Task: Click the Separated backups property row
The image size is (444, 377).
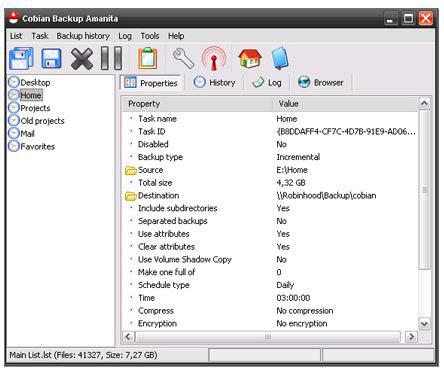Action: (270, 221)
